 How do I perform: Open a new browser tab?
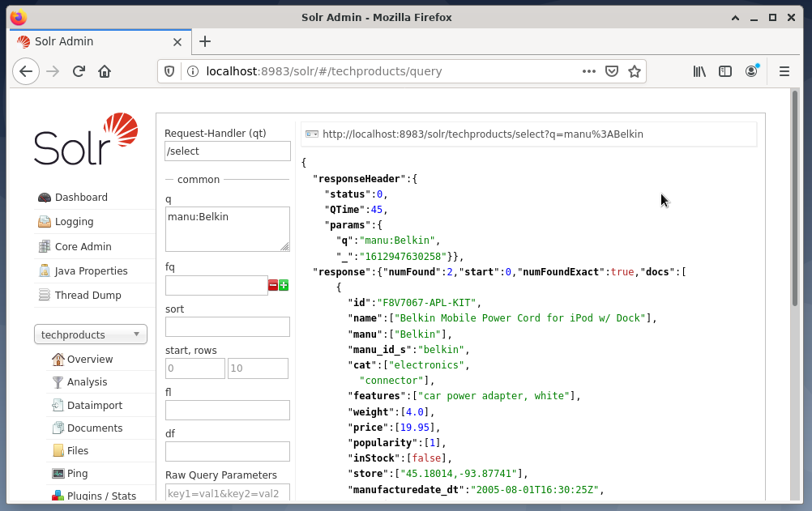coord(205,41)
